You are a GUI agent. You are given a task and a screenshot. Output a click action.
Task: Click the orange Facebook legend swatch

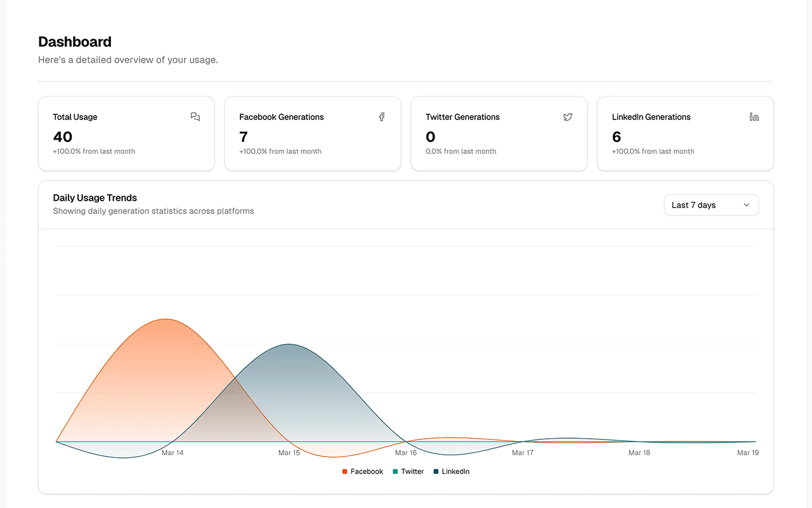point(344,472)
